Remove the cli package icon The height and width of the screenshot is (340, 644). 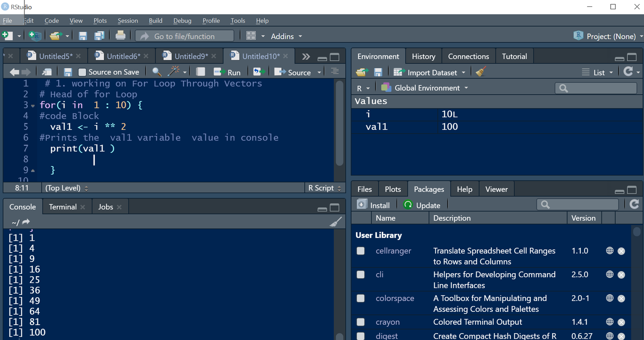pyautogui.click(x=621, y=275)
